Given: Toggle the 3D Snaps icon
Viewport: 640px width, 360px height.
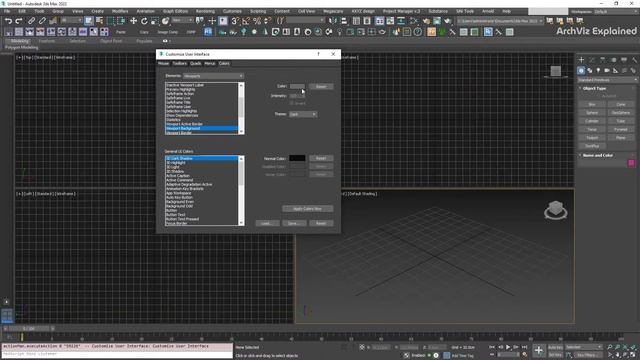Looking at the screenshot, I should point(235,20).
